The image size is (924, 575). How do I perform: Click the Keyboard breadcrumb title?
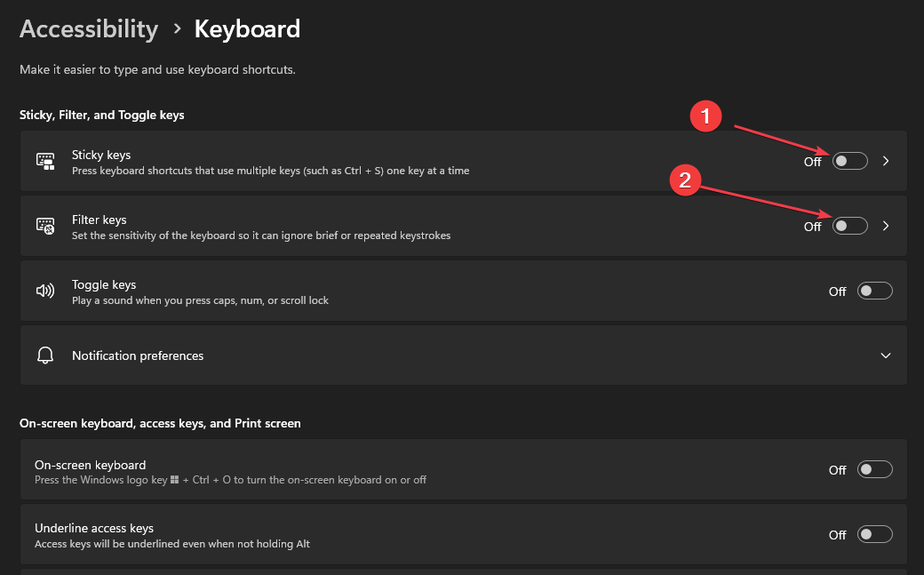tap(247, 28)
